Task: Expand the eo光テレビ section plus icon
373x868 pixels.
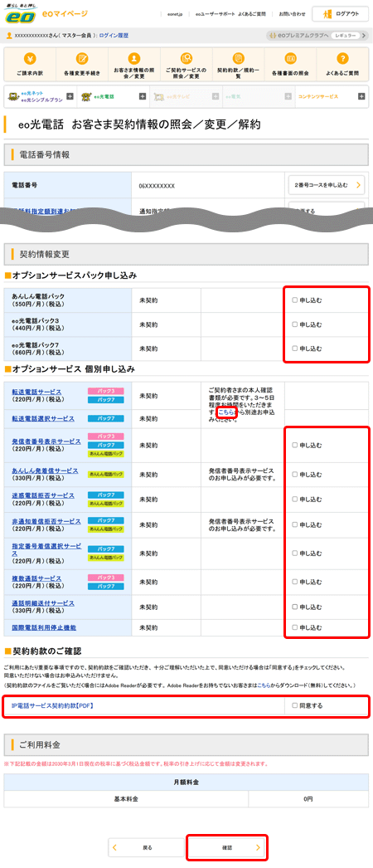Action: (x=216, y=96)
